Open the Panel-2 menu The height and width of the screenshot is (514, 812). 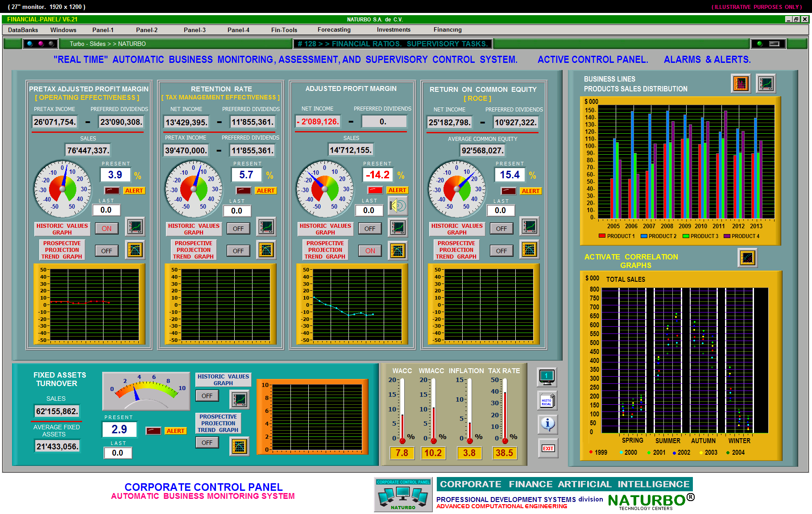(x=147, y=30)
